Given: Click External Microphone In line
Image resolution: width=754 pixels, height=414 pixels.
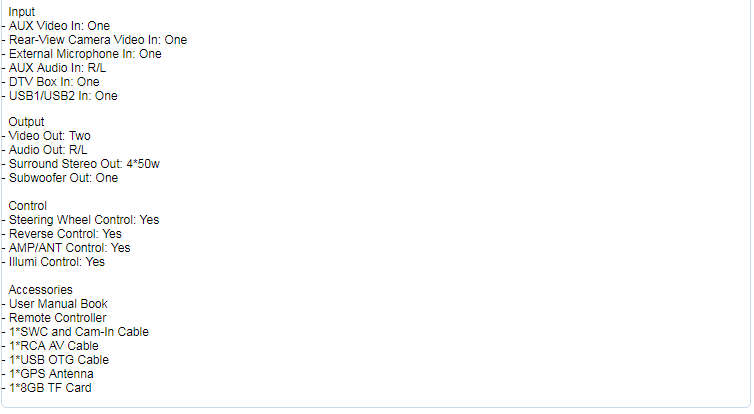Looking at the screenshot, I should point(82,54).
